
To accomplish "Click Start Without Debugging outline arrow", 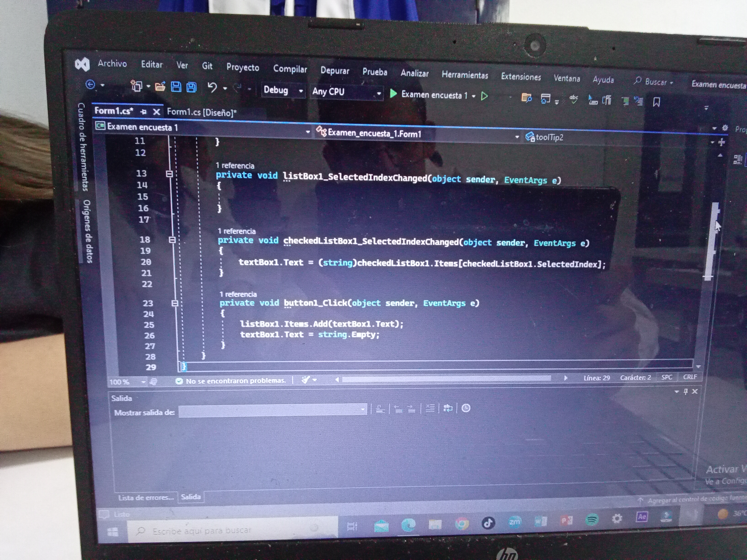I will click(x=484, y=96).
